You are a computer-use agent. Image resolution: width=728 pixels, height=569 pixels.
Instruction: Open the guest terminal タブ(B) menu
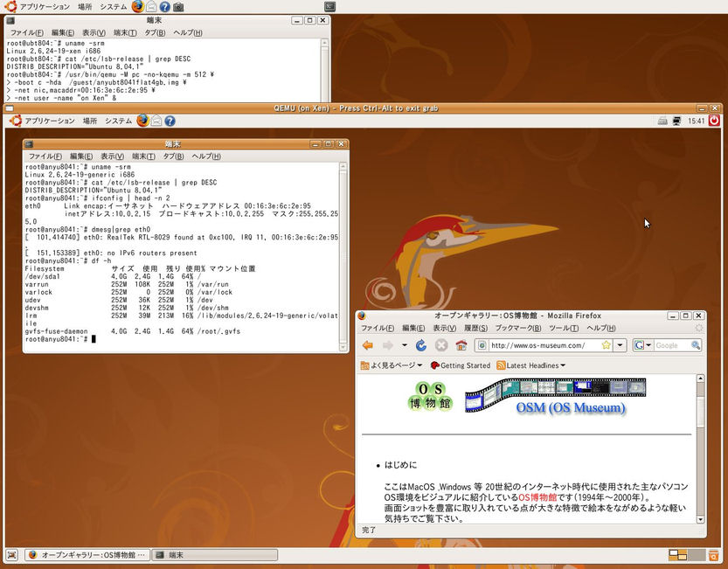pyautogui.click(x=173, y=156)
